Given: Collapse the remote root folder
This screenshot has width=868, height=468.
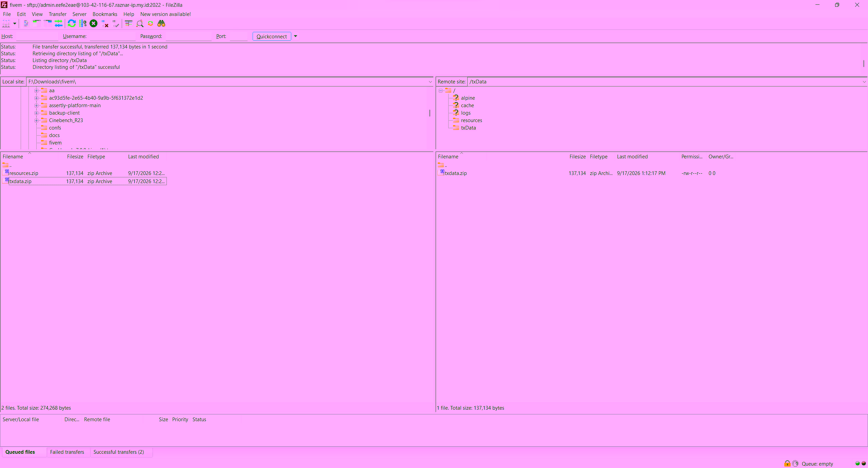Looking at the screenshot, I should (440, 91).
